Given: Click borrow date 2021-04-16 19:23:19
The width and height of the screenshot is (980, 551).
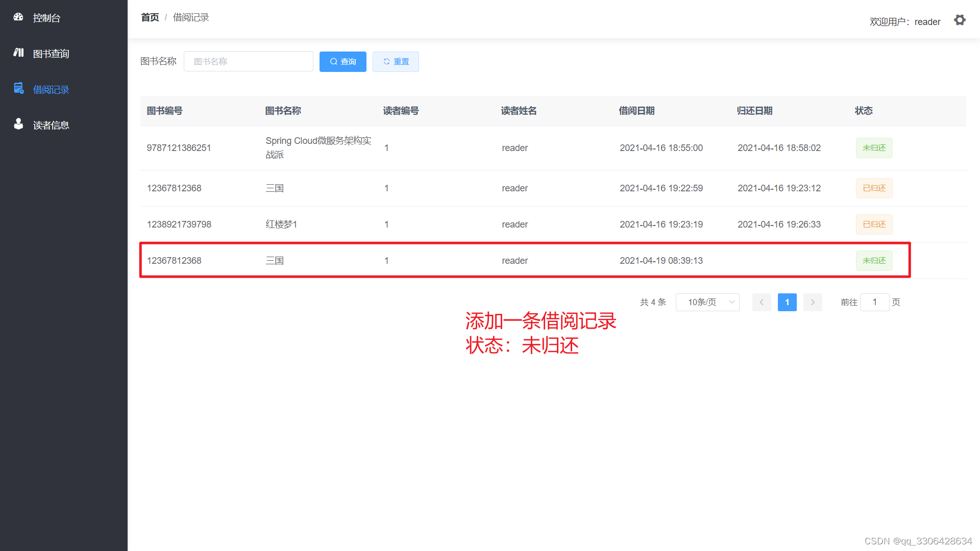Looking at the screenshot, I should tap(661, 224).
